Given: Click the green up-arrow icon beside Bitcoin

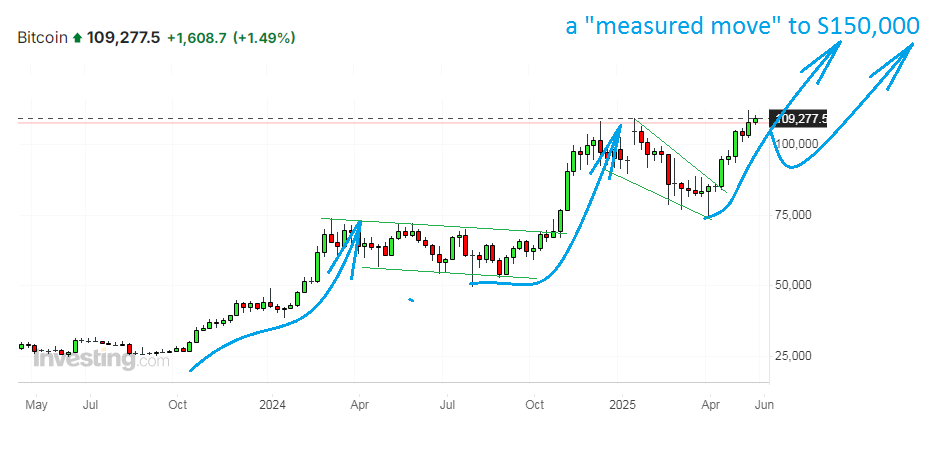Looking at the screenshot, I should pyautogui.click(x=76, y=38).
